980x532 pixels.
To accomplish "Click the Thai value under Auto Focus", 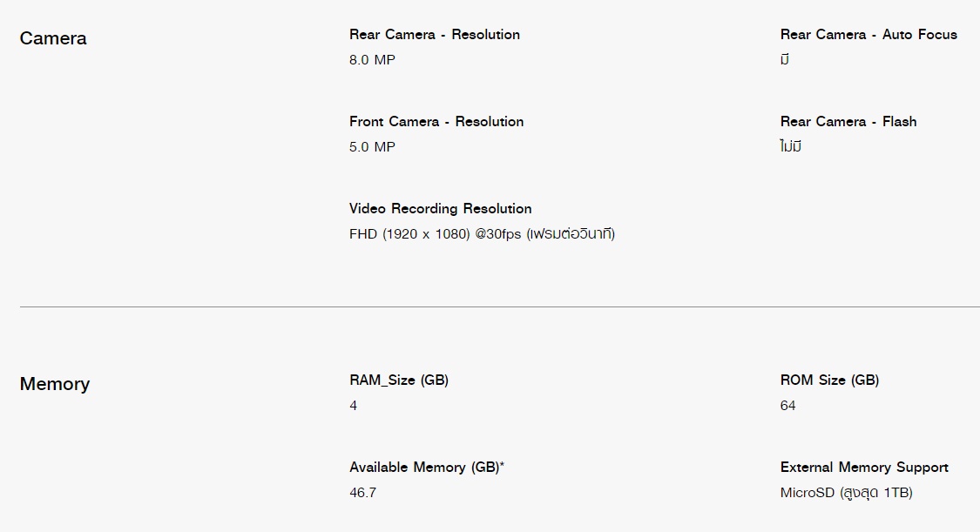I will [785, 60].
